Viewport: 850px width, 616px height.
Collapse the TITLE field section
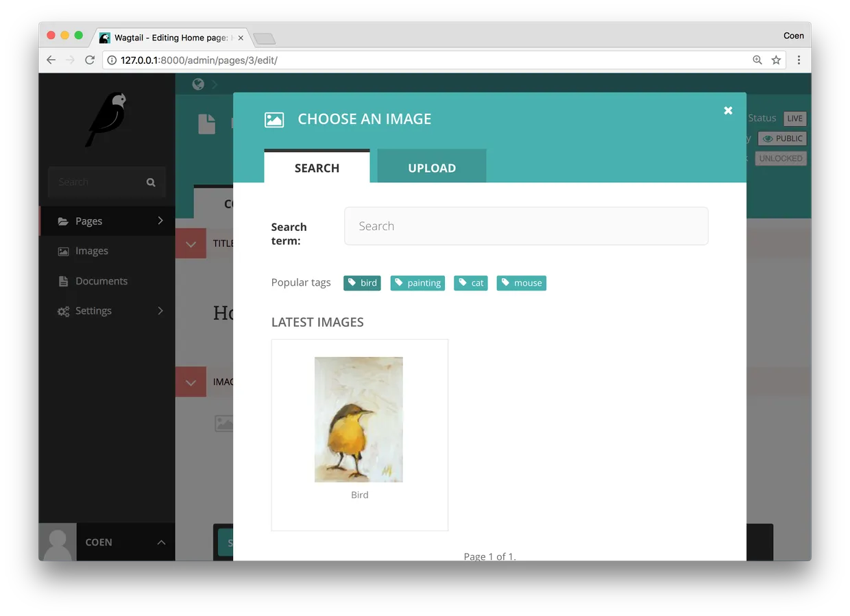click(191, 243)
